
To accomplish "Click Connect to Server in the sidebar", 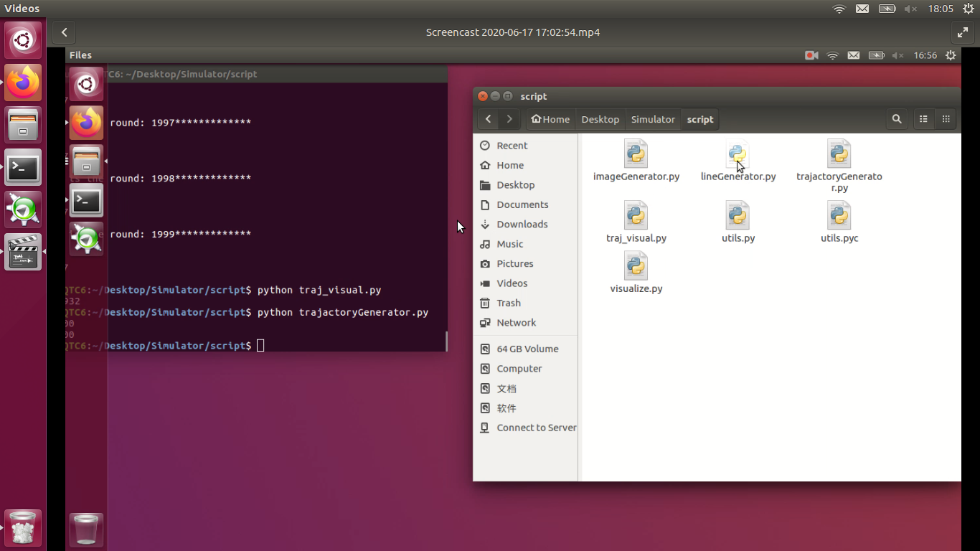I will 526,428.
